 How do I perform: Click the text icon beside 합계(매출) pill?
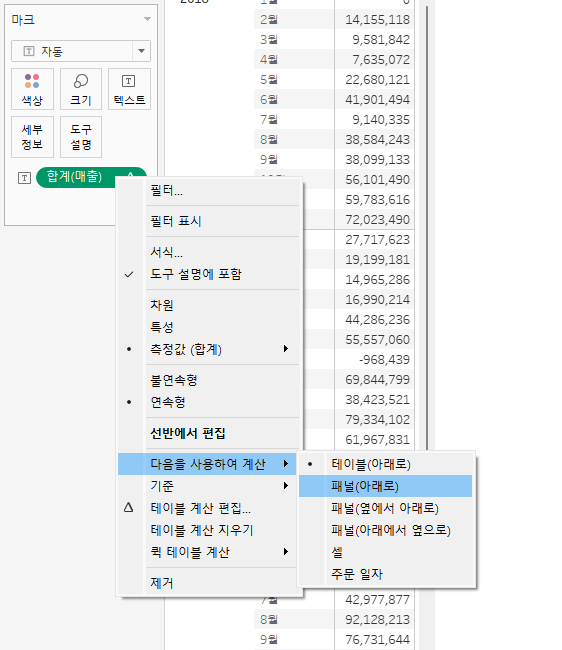(x=24, y=178)
